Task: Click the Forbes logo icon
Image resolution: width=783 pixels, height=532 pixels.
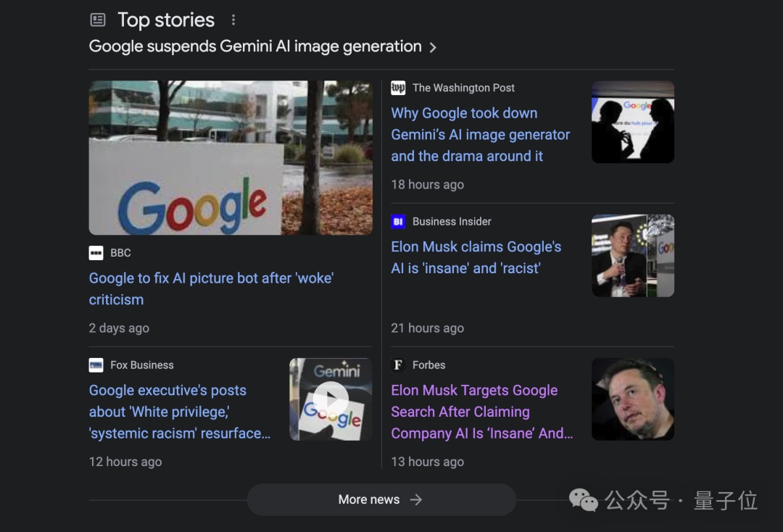Action: (x=398, y=365)
